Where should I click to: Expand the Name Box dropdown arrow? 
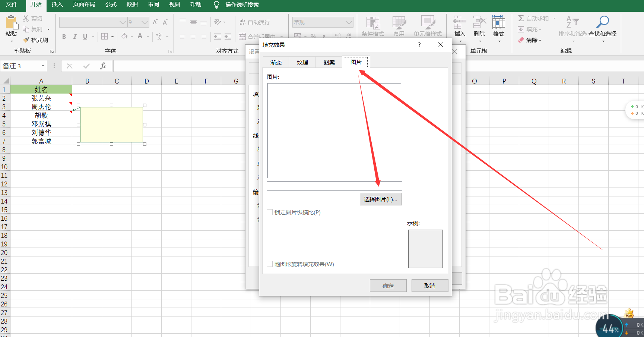click(x=43, y=66)
